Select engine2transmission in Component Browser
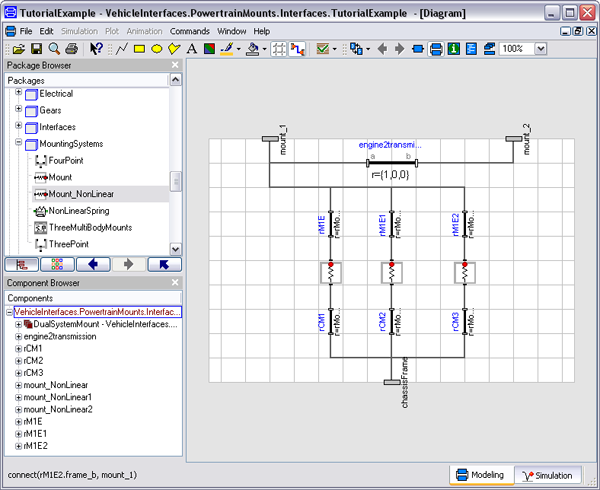 pyautogui.click(x=60, y=336)
